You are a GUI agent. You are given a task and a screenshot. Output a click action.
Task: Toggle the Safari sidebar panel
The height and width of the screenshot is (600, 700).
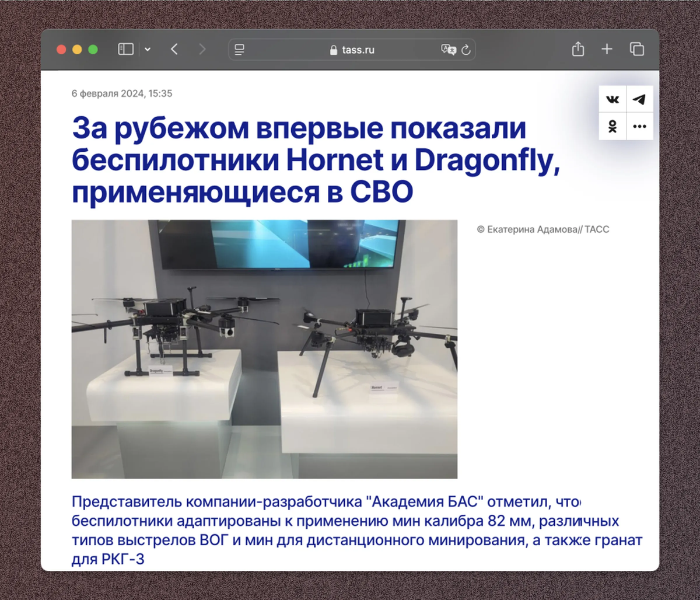coord(125,50)
